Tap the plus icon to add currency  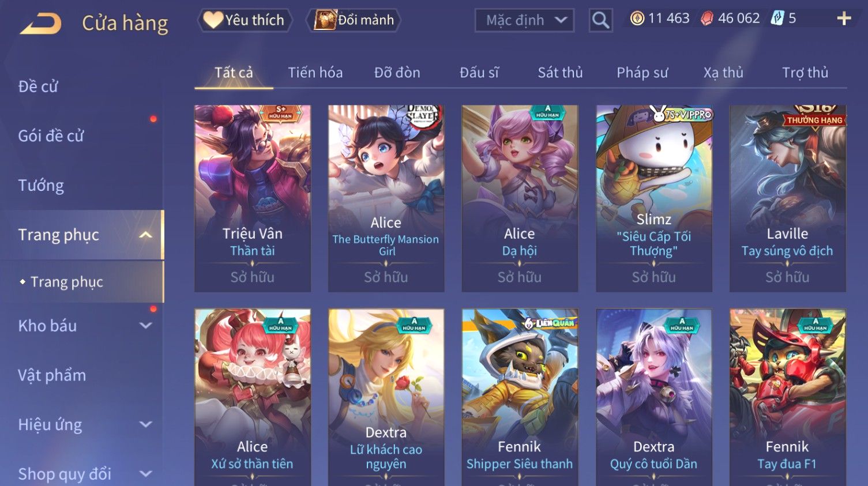[844, 19]
